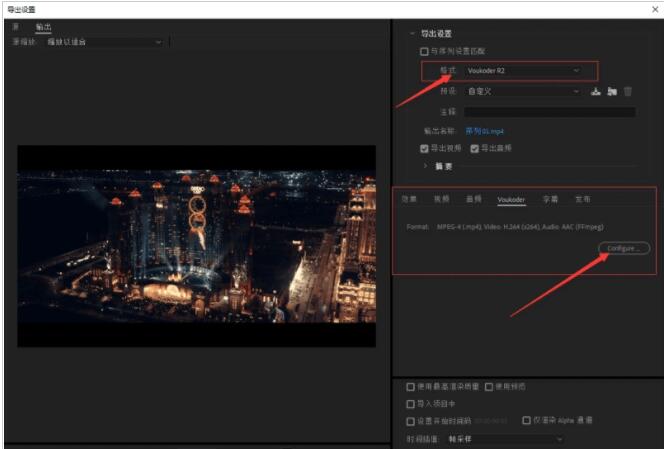This screenshot has height=449, width=664.
Task: Click the import preset folder icon
Action: 612,91
